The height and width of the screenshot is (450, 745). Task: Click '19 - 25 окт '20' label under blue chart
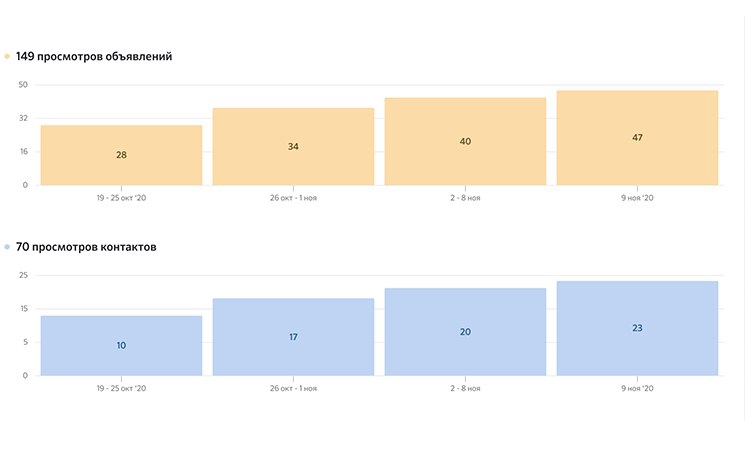[x=121, y=389]
